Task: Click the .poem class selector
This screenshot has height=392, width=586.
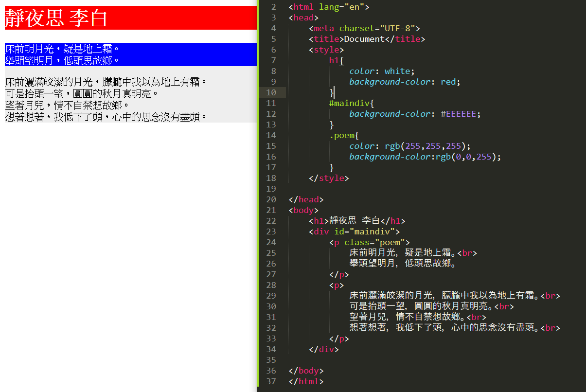Action: click(343, 135)
